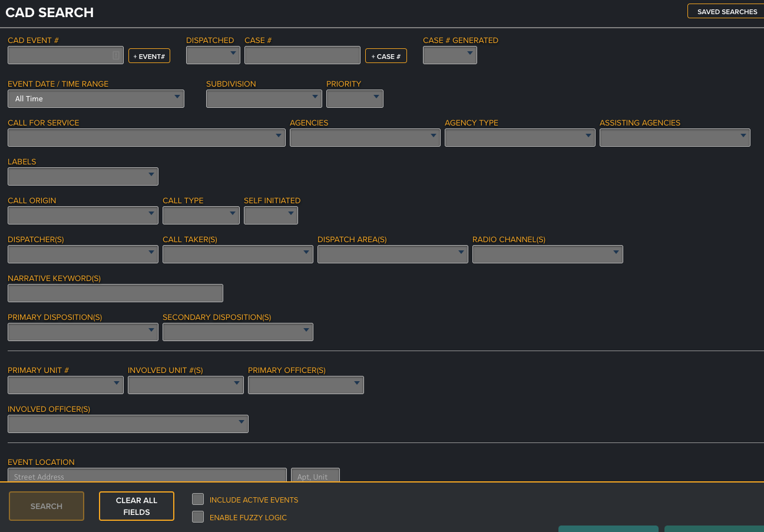Click the NARRATIVE KEYWORD(S) text field
Image resolution: width=764 pixels, height=532 pixels.
click(115, 293)
